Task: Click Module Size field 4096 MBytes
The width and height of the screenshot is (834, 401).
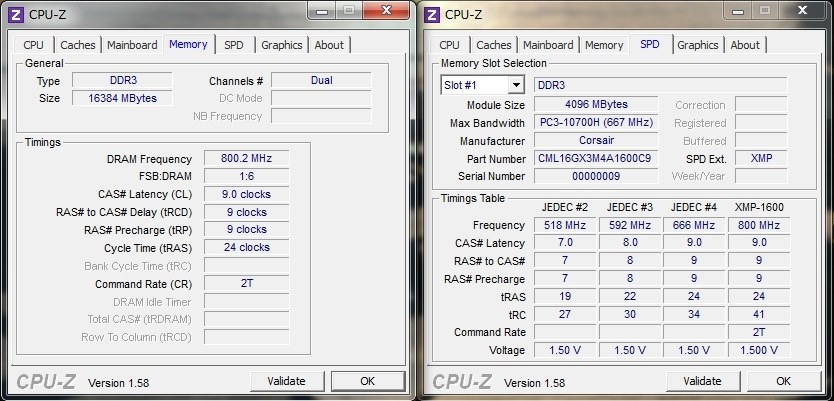Action: [x=596, y=104]
